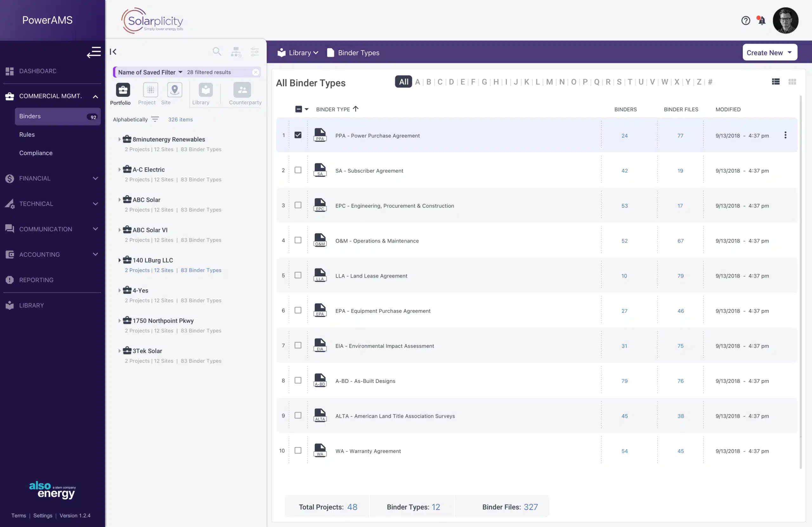Screen dimensions: 812x527
Task: Collapse the Commercial Mgmt. section
Action: coord(95,96)
